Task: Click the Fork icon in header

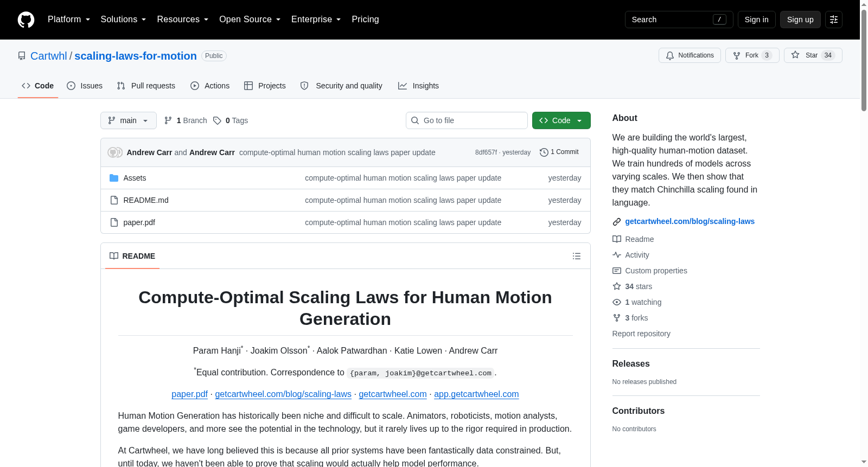Action: pyautogui.click(x=737, y=55)
